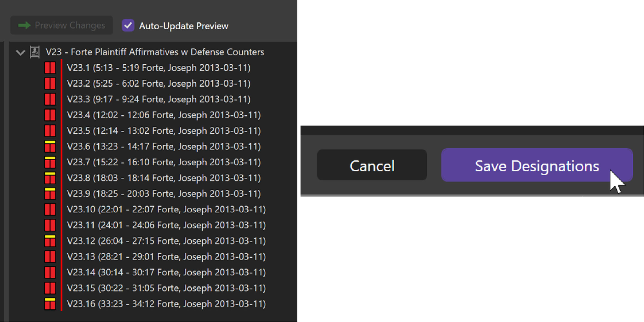The height and width of the screenshot is (322, 644).
Task: Click the yellow-topped icon beside V23.12
Action: (x=50, y=241)
